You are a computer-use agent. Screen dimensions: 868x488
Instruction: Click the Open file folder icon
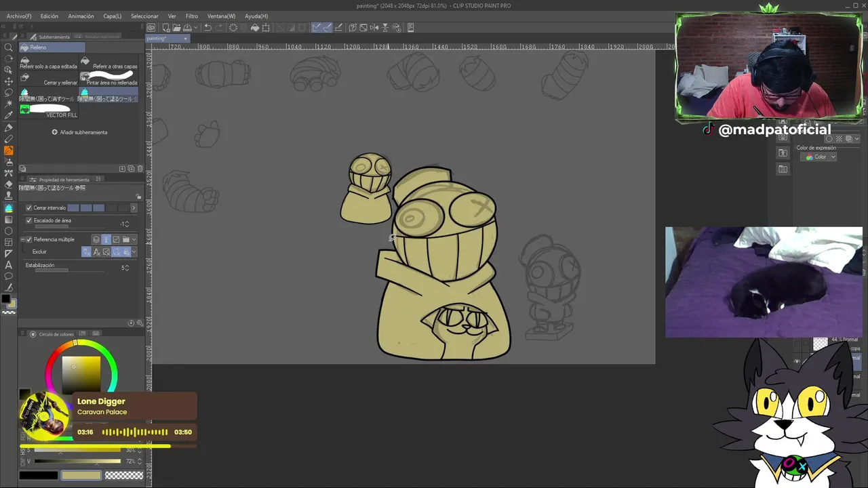176,28
